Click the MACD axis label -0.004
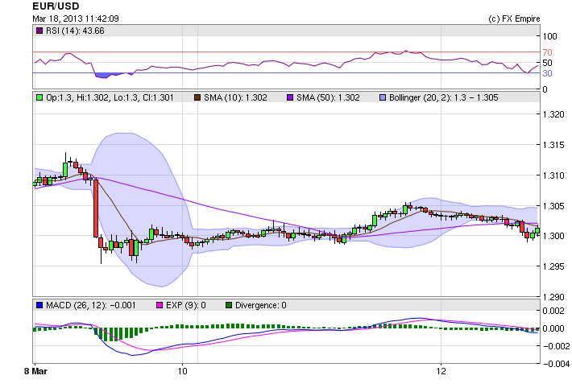572x392 pixels. pos(556,364)
